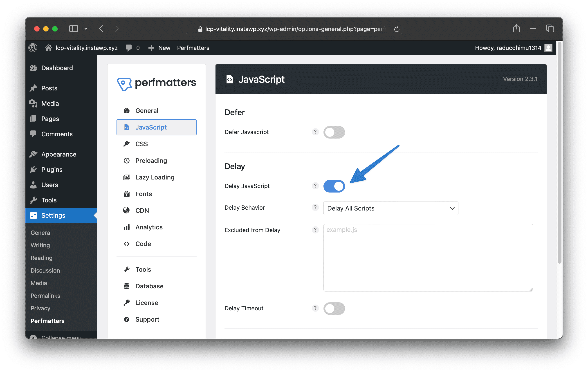
Task: Reload the page with the refresh icon
Action: (397, 29)
